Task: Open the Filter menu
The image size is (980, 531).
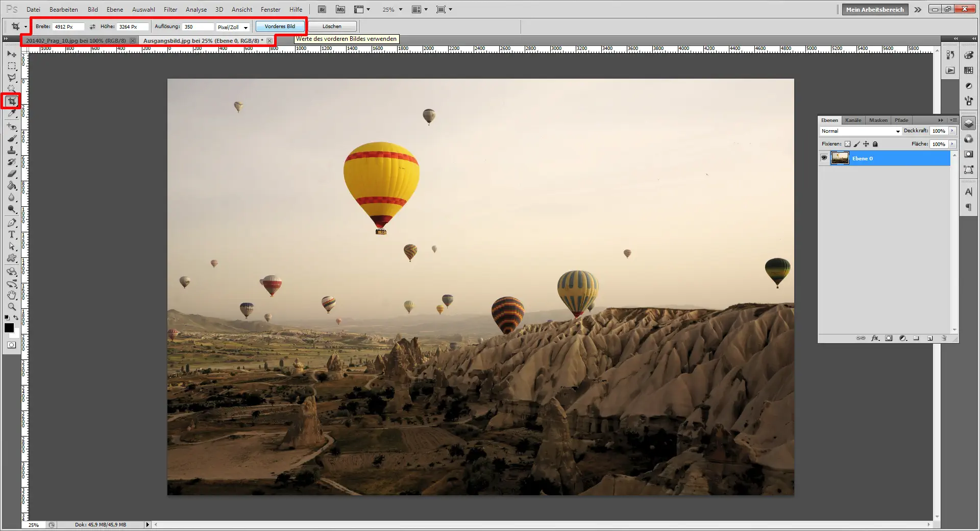Action: pyautogui.click(x=170, y=9)
